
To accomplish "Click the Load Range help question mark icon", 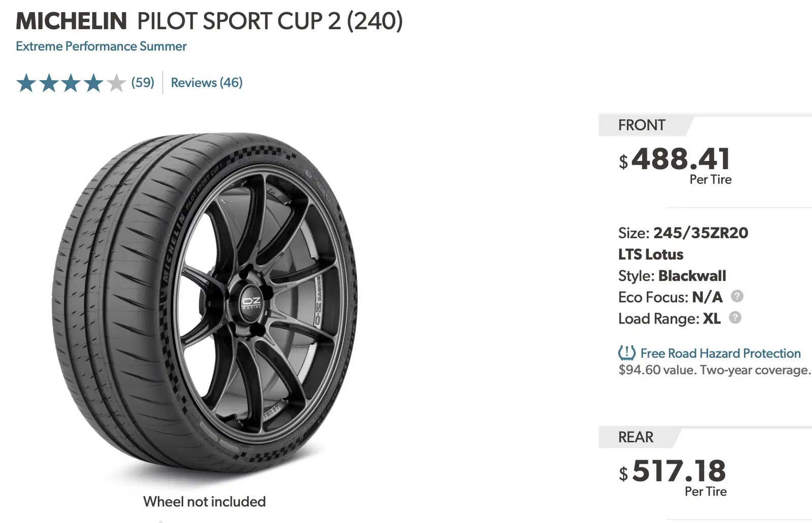I will 735,318.
